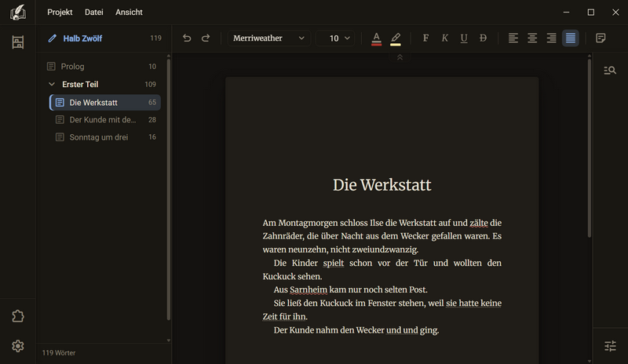Toggle strikethrough formatting
This screenshot has height=364, width=628.
tap(483, 38)
